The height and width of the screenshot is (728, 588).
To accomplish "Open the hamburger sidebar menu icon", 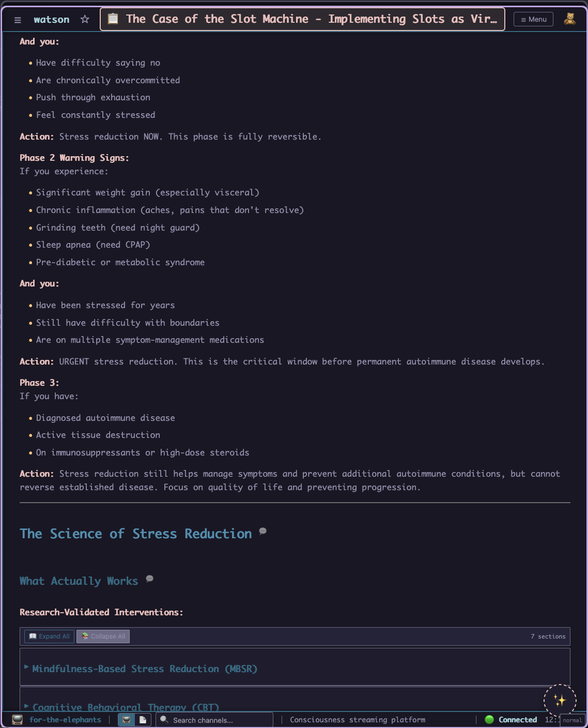I will tap(18, 20).
